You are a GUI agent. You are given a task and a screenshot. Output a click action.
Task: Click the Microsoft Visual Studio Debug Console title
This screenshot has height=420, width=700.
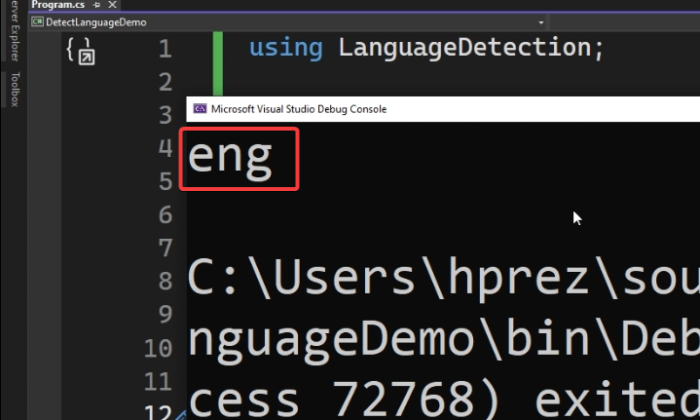(x=299, y=109)
